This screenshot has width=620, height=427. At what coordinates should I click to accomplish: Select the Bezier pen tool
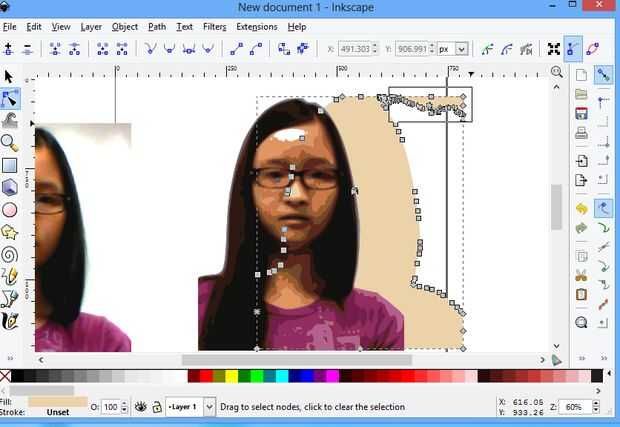[x=9, y=299]
